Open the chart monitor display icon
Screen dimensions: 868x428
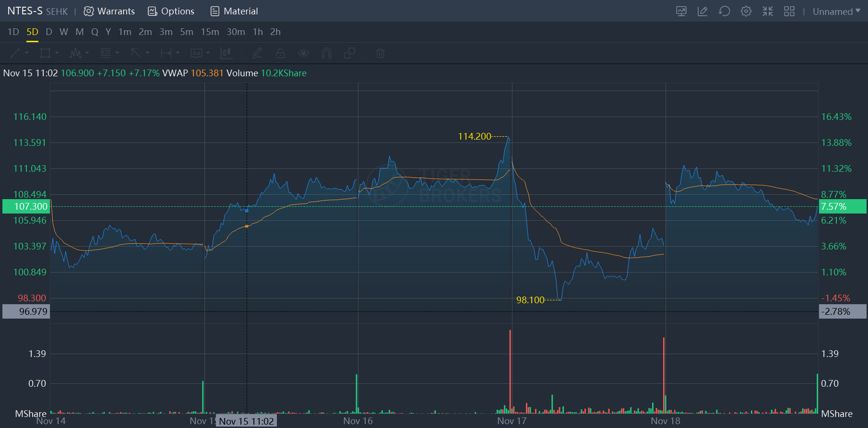681,11
